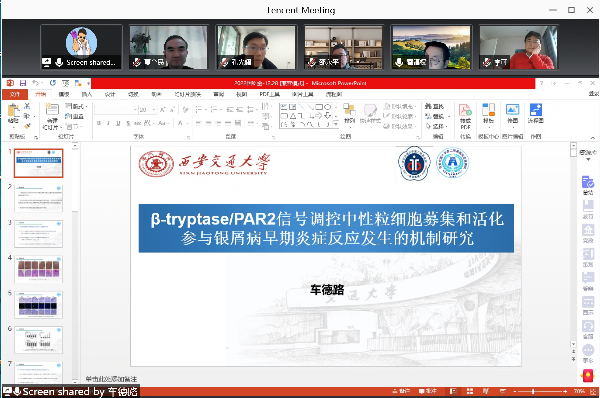Screen dimensions: 600x398
Task: Click the Reset slide button
Action: 74,116
